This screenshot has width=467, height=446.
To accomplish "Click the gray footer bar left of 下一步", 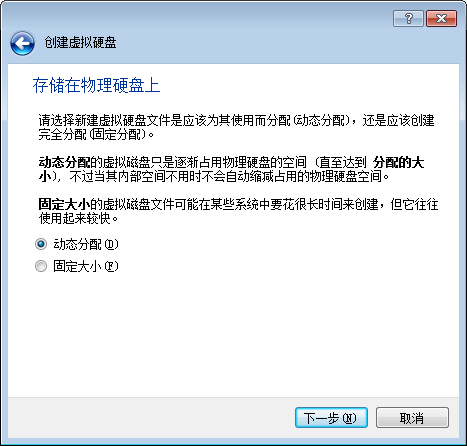I will [x=150, y=417].
